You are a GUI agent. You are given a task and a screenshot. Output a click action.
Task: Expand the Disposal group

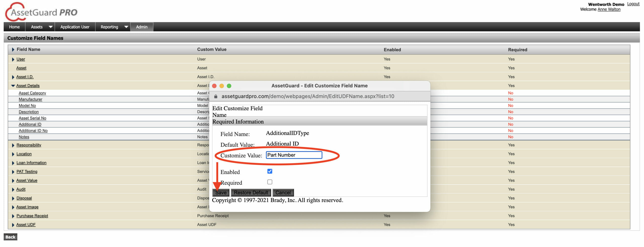point(13,198)
